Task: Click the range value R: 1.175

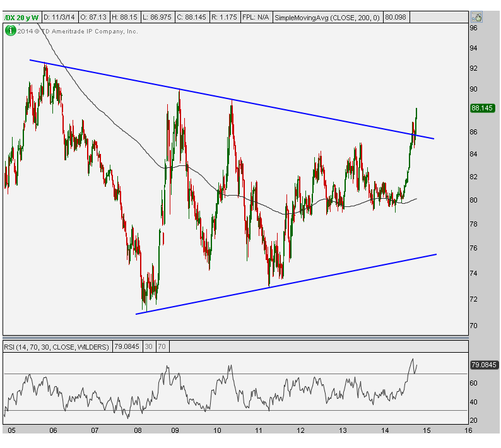Action: [224, 17]
